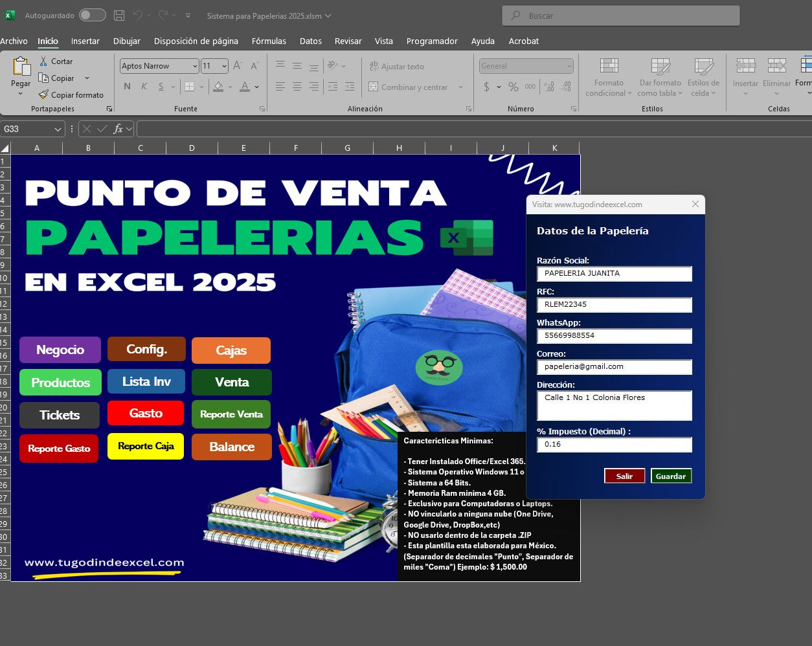Expand the file name dropdown in title bar
Image resolution: width=812 pixels, height=646 pixels.
pos(328,16)
